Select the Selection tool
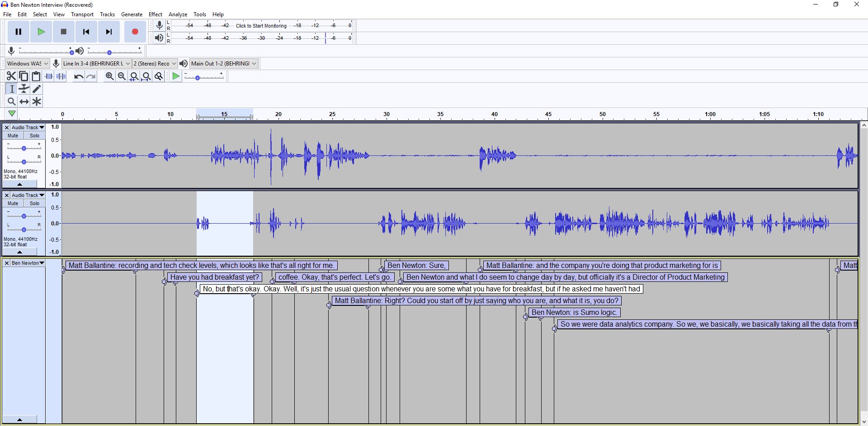Image resolution: width=868 pixels, height=426 pixels. (11, 89)
